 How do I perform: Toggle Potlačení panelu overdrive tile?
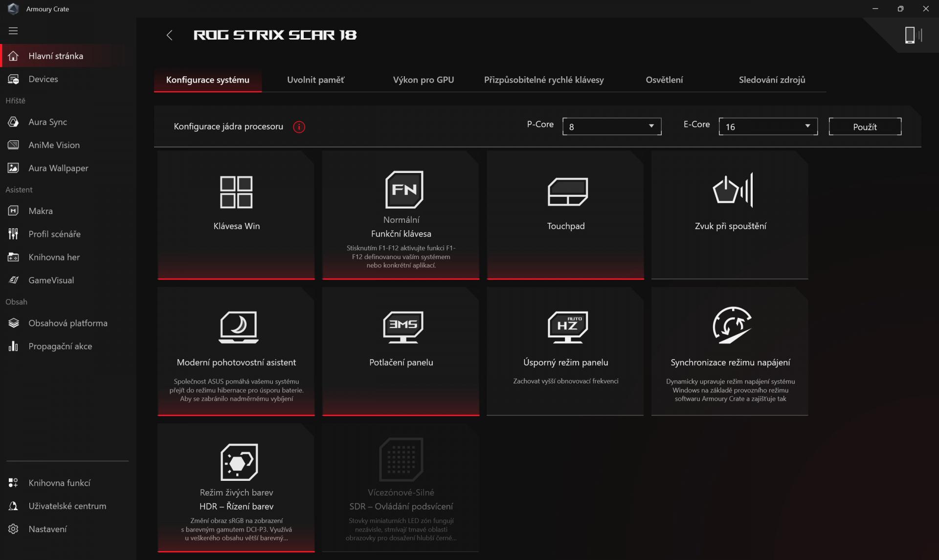pyautogui.click(x=401, y=352)
